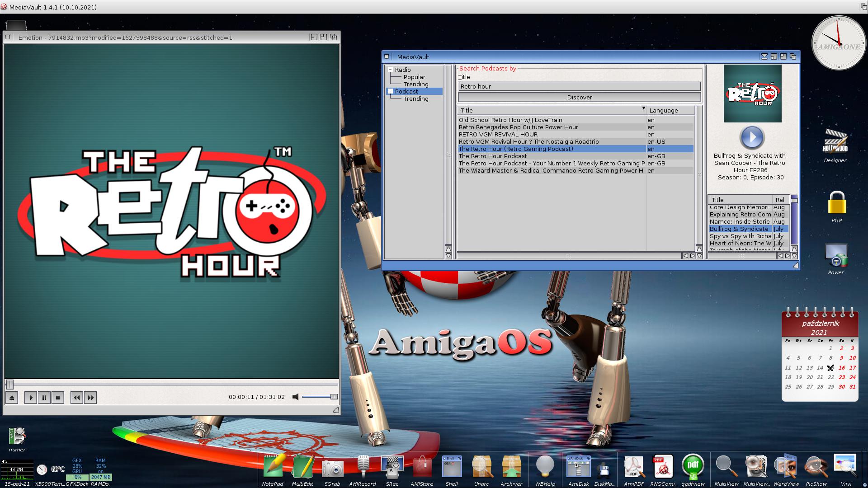This screenshot has width=868, height=488.
Task: Select 'The Retro Hour Podcast' en-GB row
Action: pos(575,156)
